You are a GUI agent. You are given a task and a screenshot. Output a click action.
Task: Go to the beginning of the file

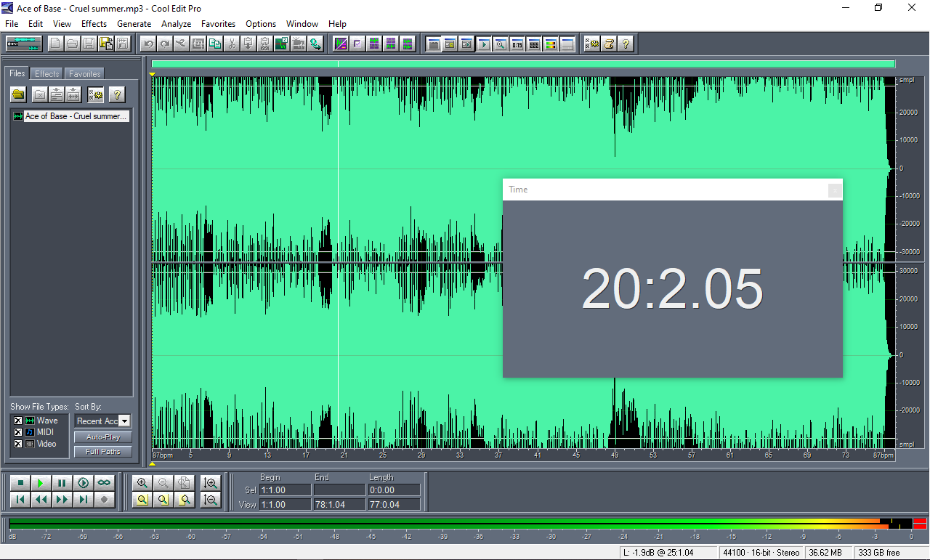pyautogui.click(x=20, y=499)
